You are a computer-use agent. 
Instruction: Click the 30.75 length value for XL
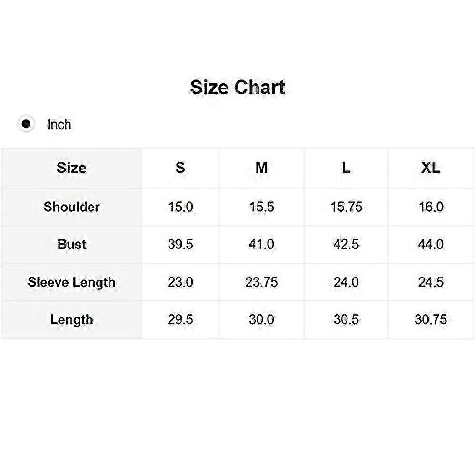click(x=431, y=320)
